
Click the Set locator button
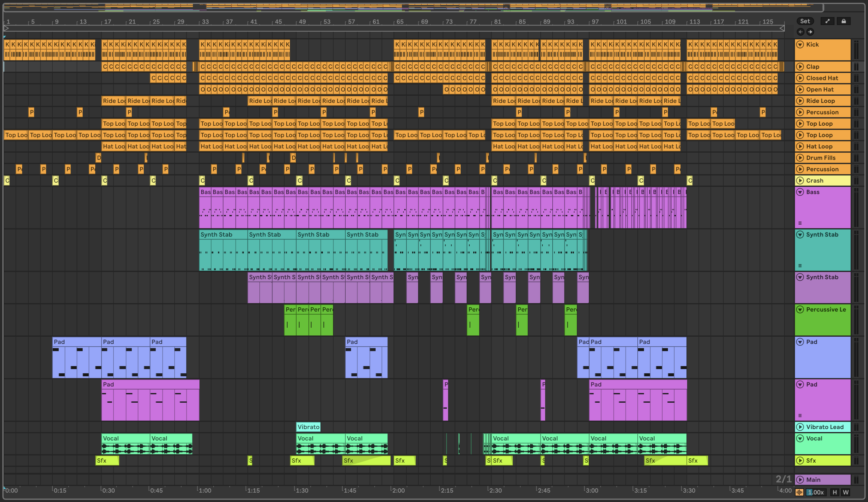[805, 21]
